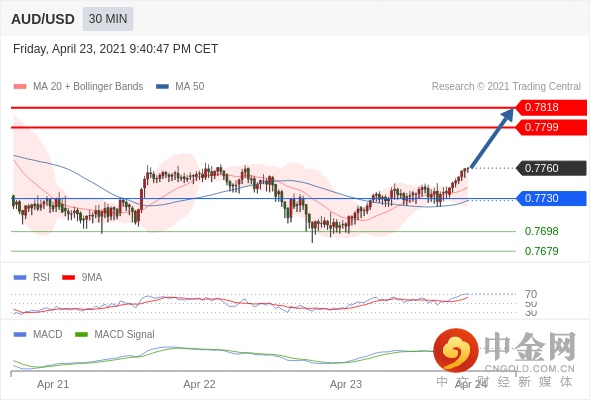Click the MACD Signal green legend swatch
Screen dimensions: 590x400
point(81,335)
